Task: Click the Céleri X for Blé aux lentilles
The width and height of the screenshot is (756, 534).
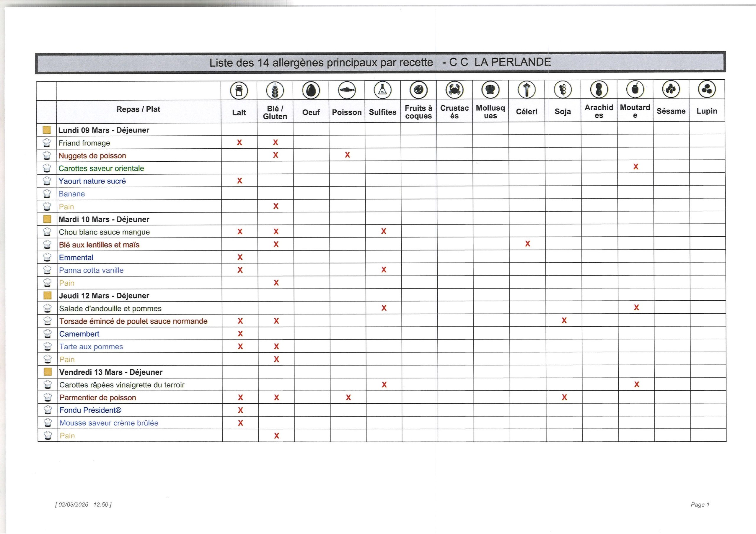Action: pos(527,244)
